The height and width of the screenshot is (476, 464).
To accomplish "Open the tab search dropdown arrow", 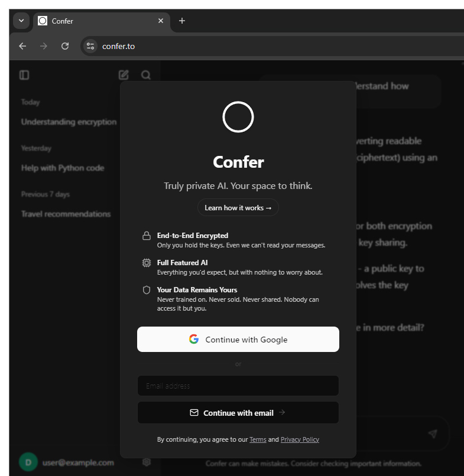I will click(x=21, y=21).
